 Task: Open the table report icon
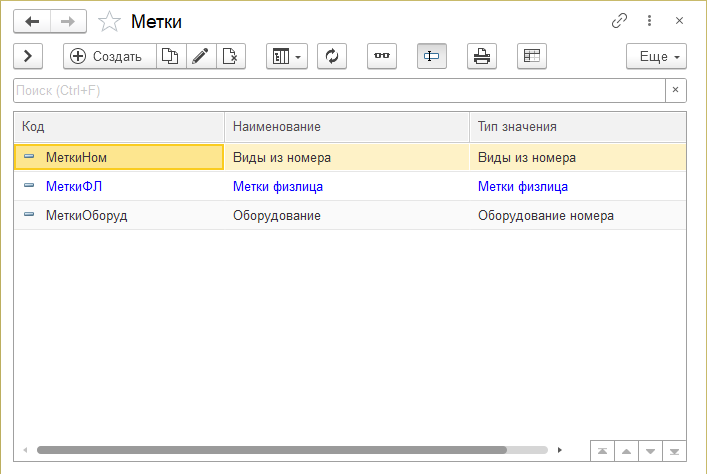[531, 56]
